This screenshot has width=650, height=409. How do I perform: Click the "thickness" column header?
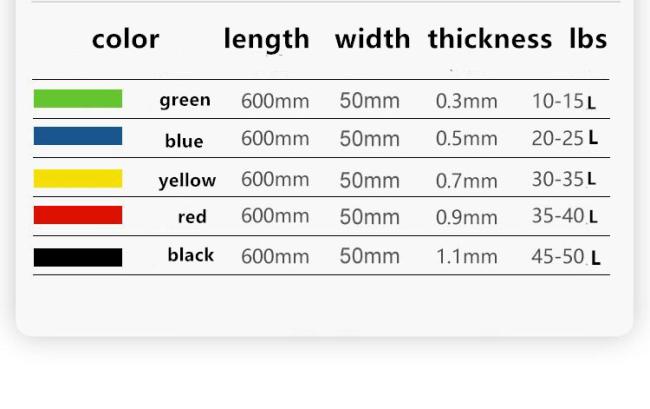pos(489,39)
